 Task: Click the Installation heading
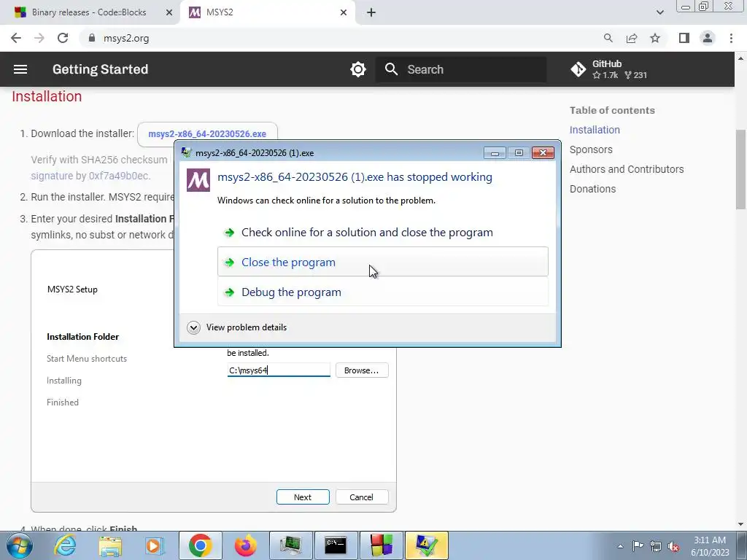47,96
